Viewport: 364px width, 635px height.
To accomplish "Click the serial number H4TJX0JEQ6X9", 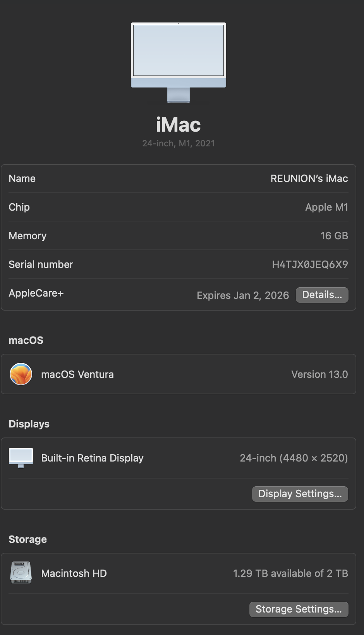I will 310,264.
